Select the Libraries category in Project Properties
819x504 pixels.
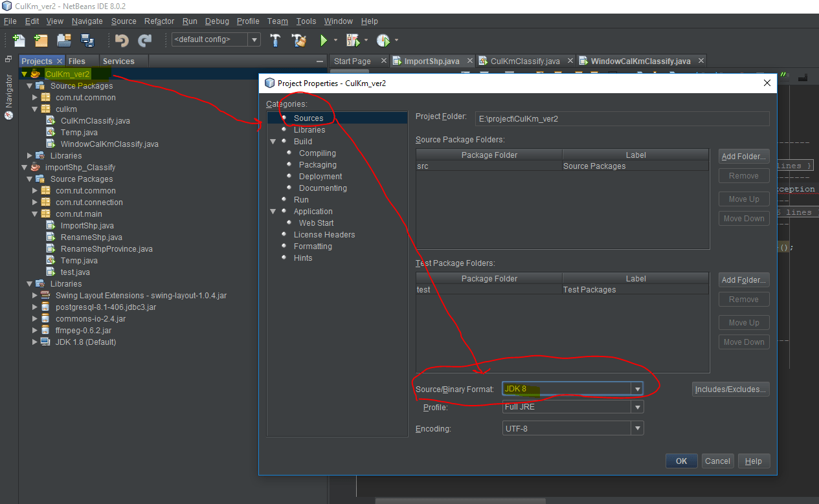[x=309, y=129]
